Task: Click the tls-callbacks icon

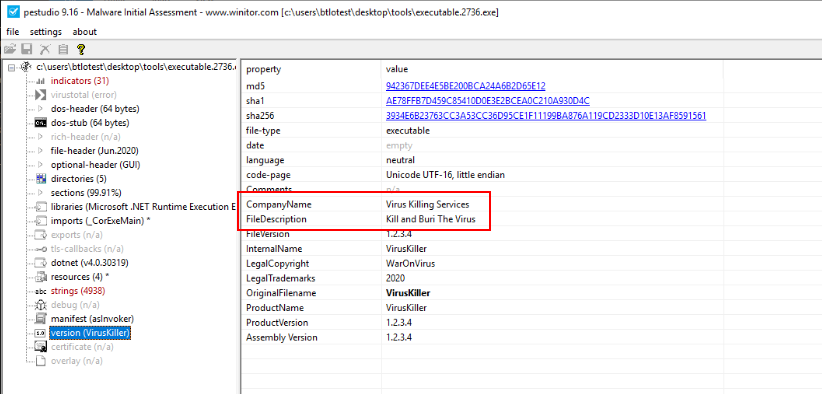Action: click(40, 249)
